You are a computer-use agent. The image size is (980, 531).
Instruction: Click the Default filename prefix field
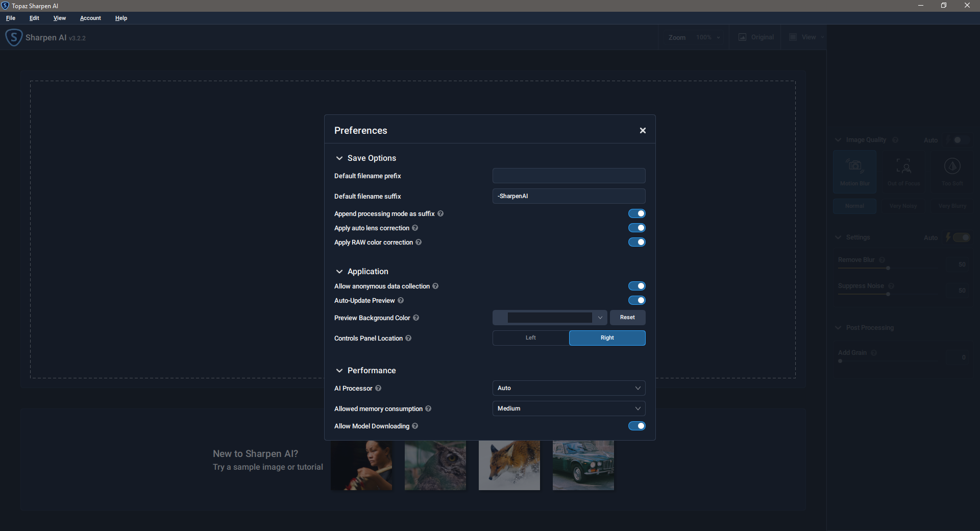(569, 176)
